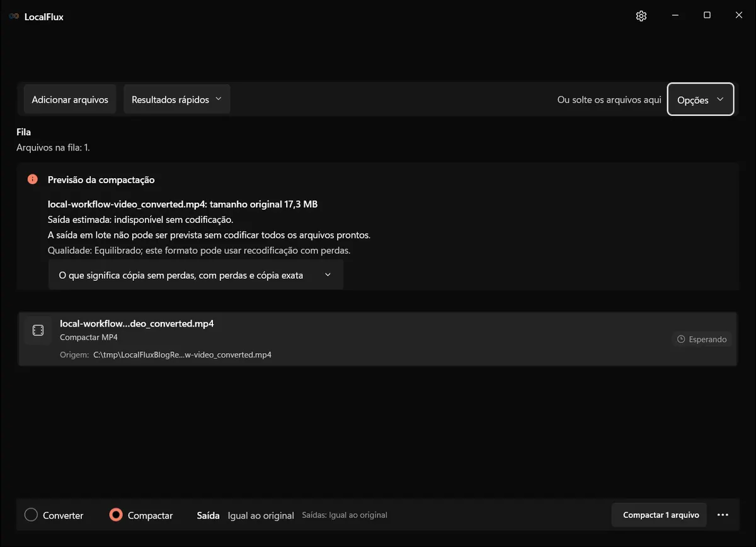This screenshot has width=756, height=547.
Task: Open the settings gear icon
Action: tap(641, 16)
